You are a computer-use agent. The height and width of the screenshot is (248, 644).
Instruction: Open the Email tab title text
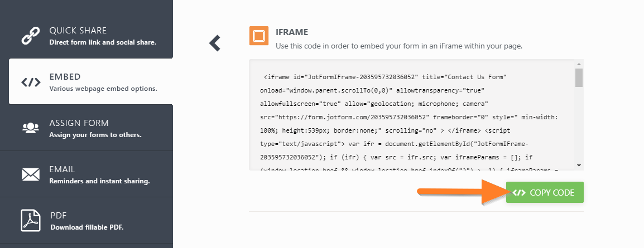pyautogui.click(x=62, y=169)
